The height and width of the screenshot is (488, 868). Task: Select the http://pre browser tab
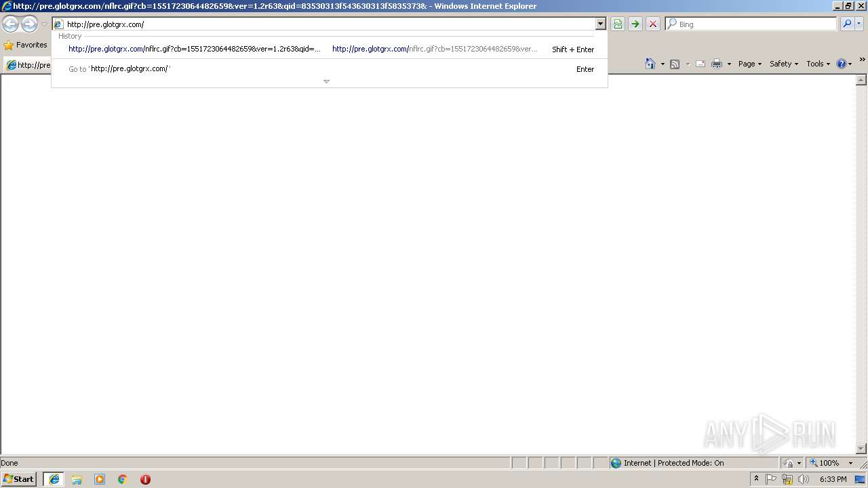click(x=28, y=65)
